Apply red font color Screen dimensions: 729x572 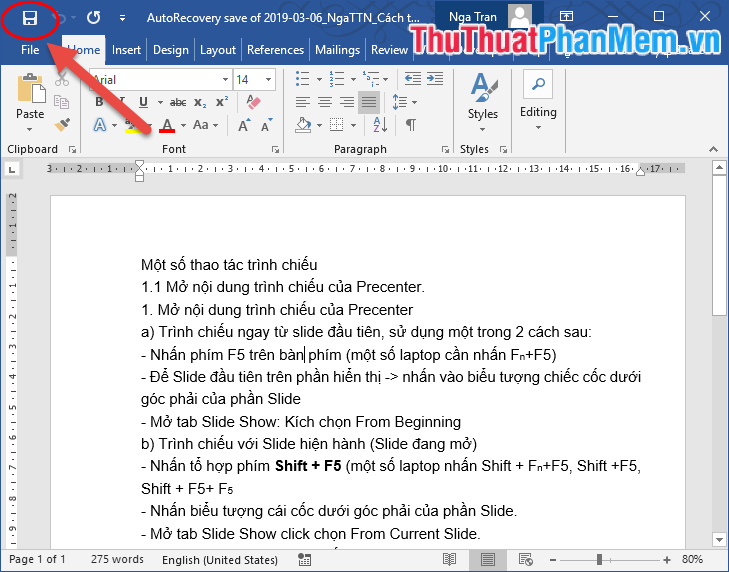coord(167,125)
